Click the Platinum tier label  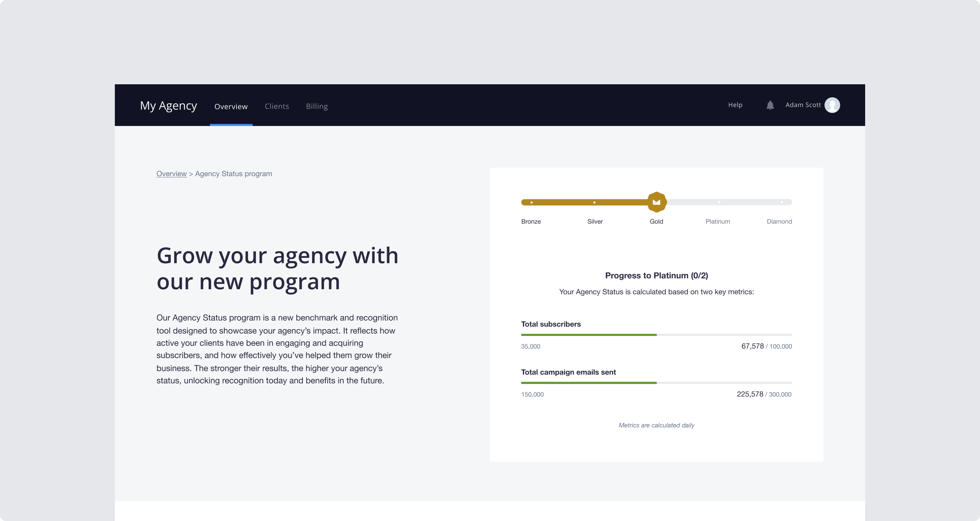[x=718, y=221]
